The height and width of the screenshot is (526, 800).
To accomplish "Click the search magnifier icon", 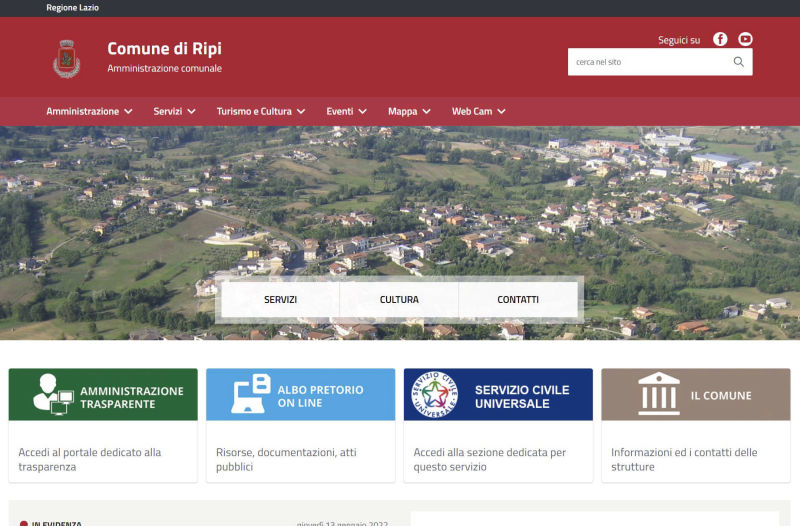I will pos(738,62).
